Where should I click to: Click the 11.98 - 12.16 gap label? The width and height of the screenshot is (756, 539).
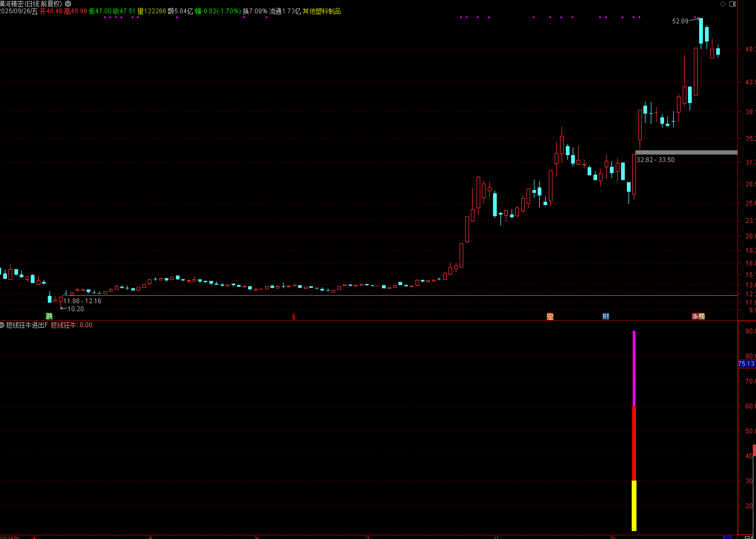tap(82, 301)
